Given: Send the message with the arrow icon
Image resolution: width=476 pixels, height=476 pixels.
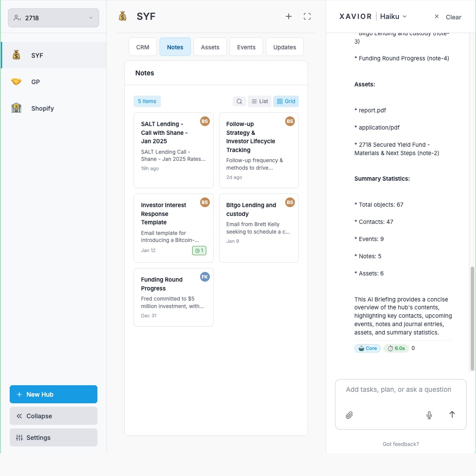Looking at the screenshot, I should pos(452,414).
